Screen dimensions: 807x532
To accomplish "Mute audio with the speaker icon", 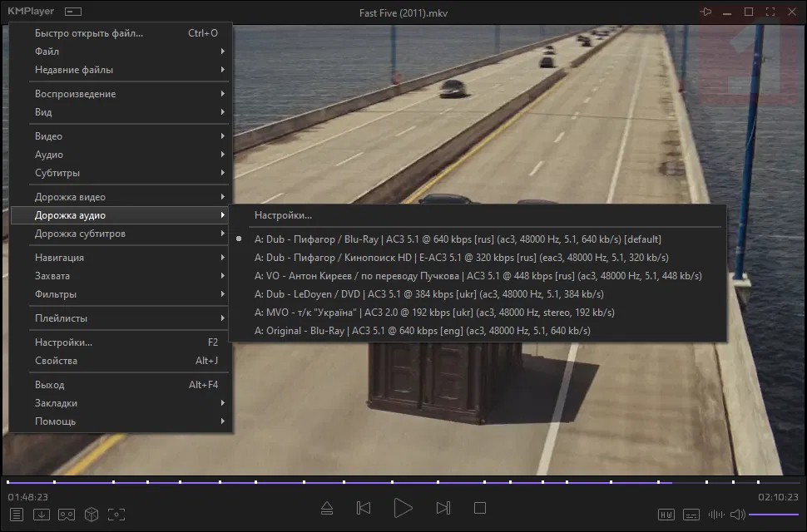I will click(737, 515).
